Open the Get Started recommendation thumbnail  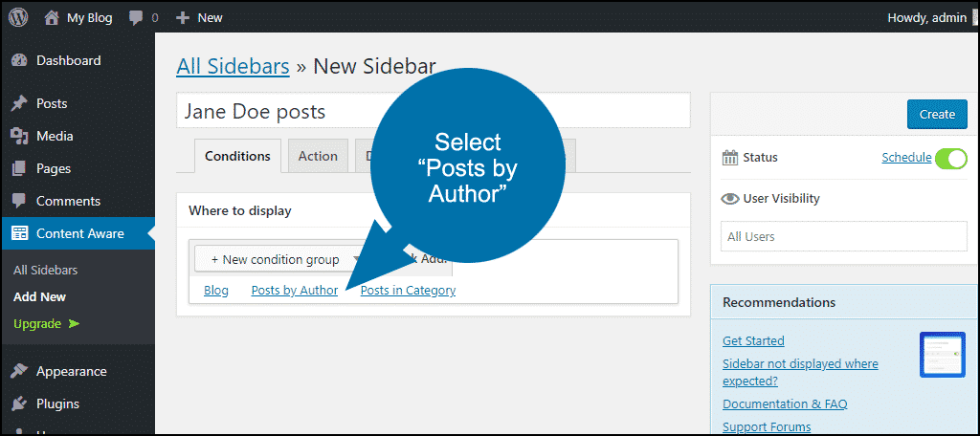[943, 354]
